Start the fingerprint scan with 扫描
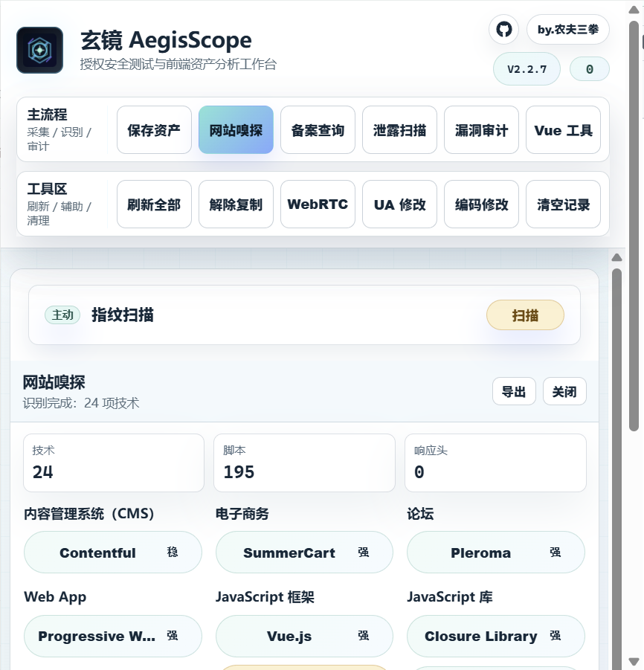644x670 pixels. pos(525,315)
